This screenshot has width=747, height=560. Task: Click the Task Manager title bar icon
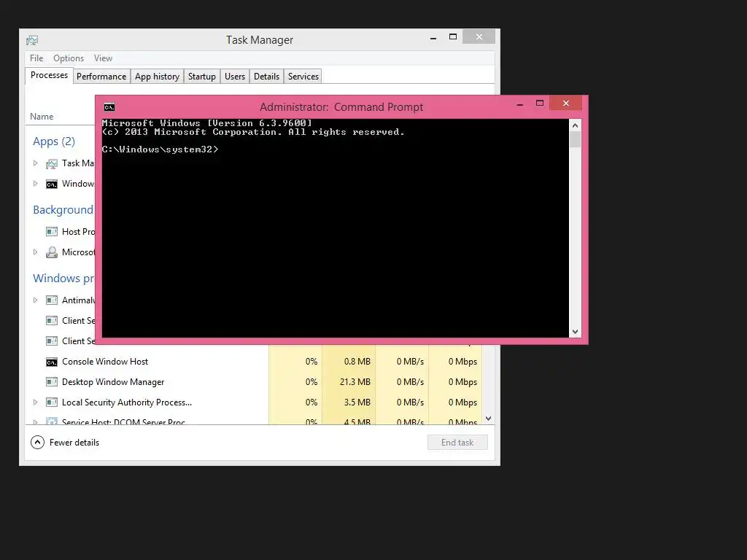pyautogui.click(x=32, y=40)
